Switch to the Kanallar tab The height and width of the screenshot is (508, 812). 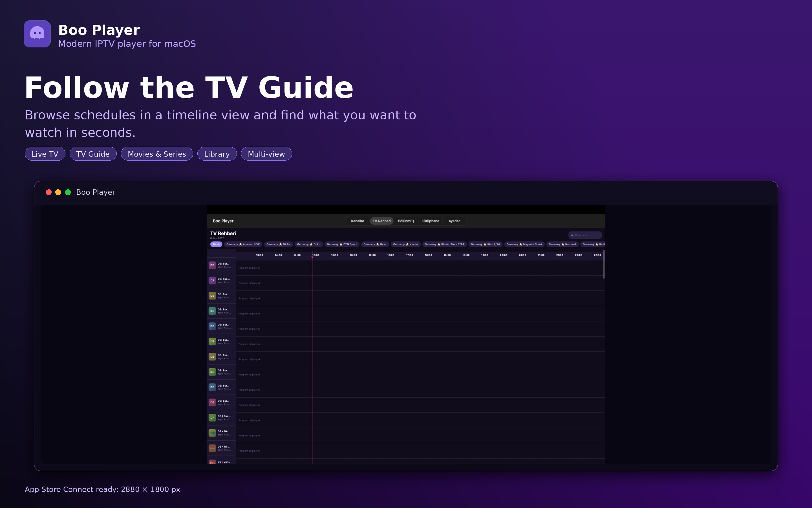pos(357,221)
